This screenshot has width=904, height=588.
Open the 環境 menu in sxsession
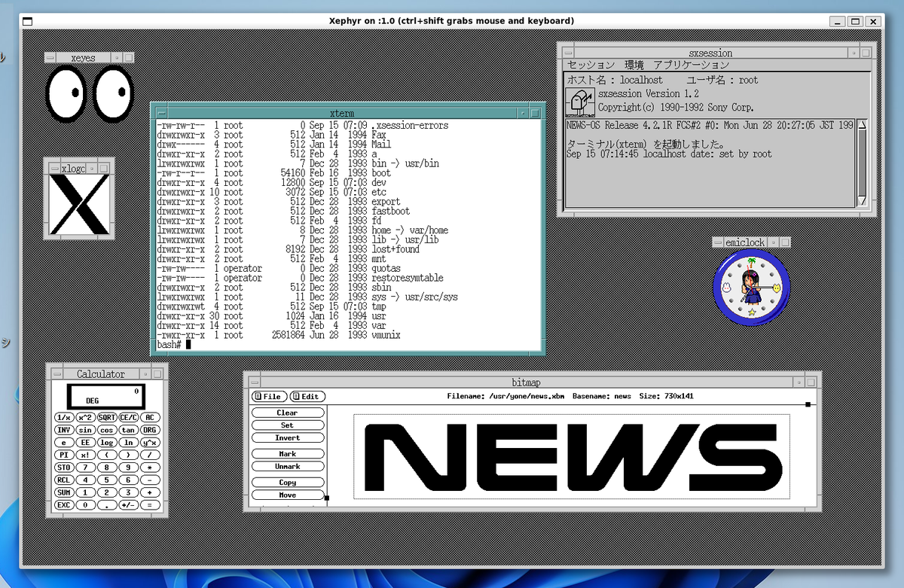pos(634,65)
